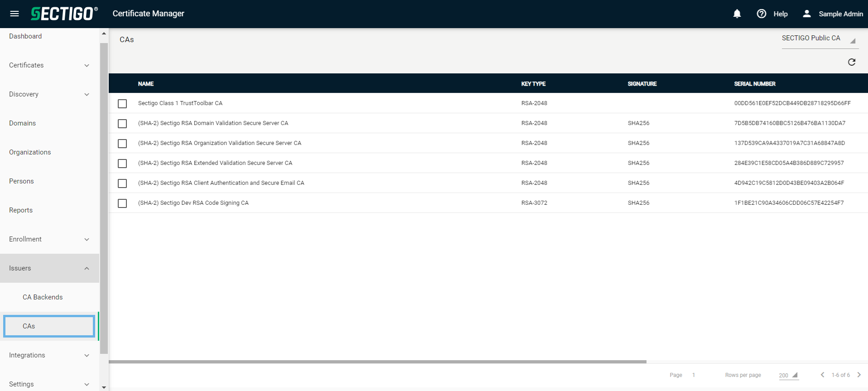
Task: Click serial number 7D5B5DB74160BBC5126B476BA1130DA7
Action: (x=790, y=123)
